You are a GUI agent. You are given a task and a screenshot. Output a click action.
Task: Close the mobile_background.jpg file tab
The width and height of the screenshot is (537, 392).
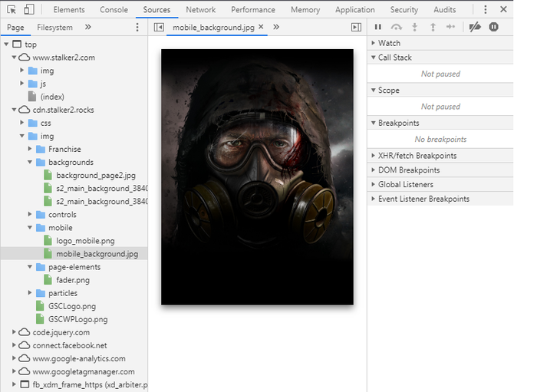[262, 27]
